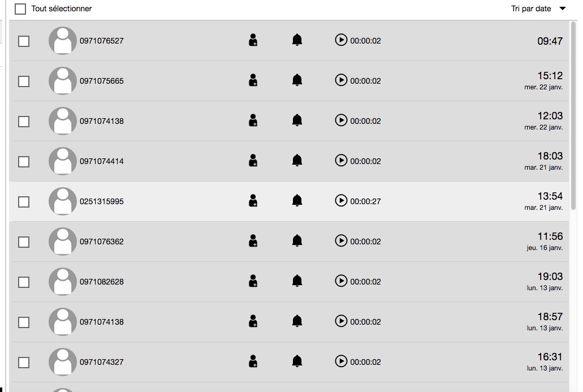This screenshot has width=583, height=392.
Task: Click phone number 0971074138 at 12:03
Action: coord(102,121)
